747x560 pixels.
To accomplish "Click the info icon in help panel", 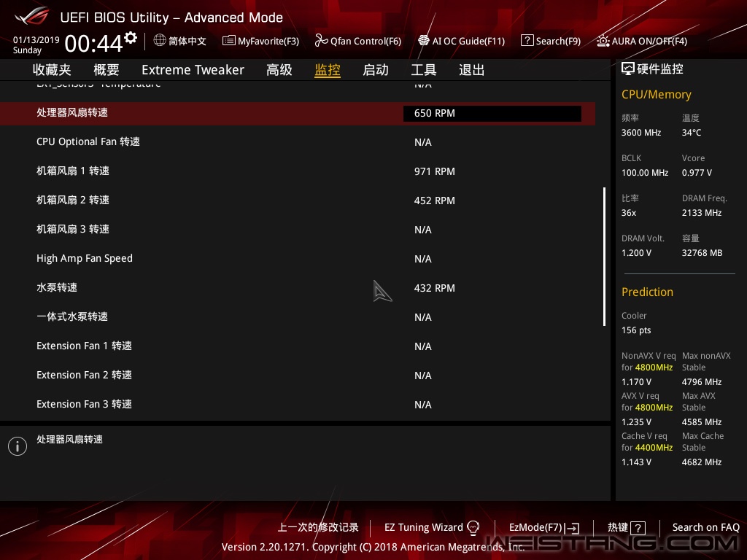I will point(18,446).
